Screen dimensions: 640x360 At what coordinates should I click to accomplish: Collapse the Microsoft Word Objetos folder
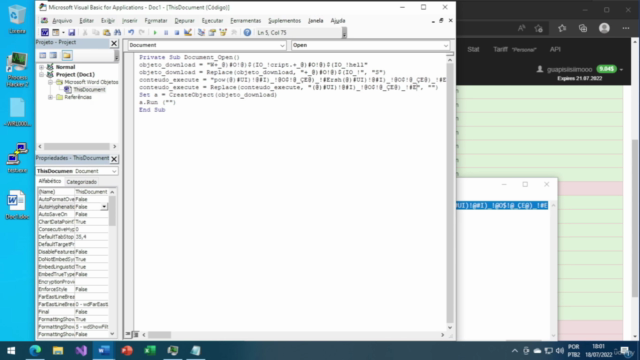50,82
